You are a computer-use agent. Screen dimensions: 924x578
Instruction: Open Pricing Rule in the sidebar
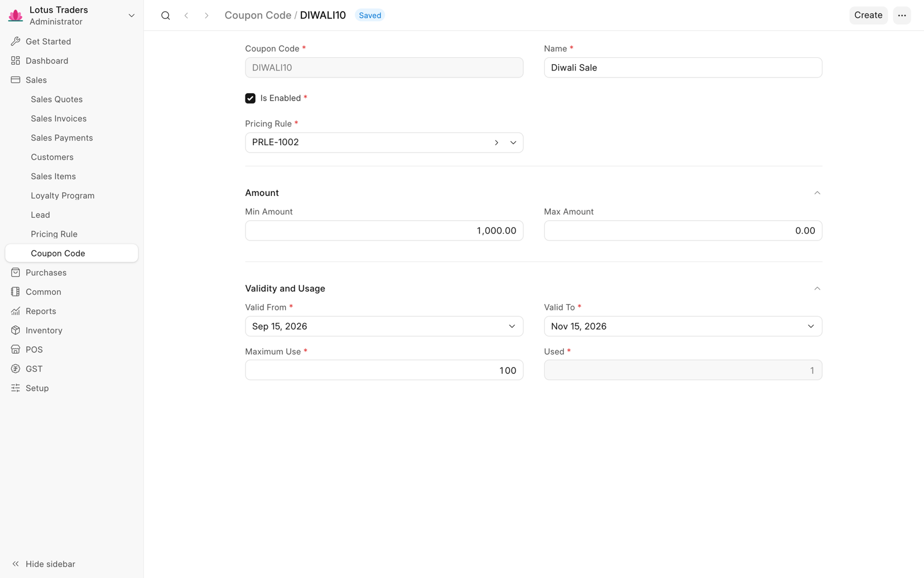(x=72, y=234)
